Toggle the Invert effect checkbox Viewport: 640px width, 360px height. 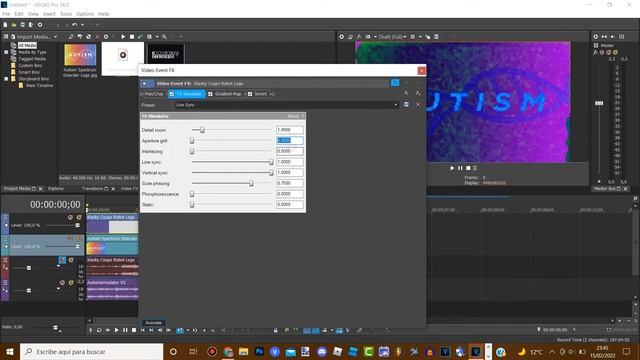click(250, 94)
